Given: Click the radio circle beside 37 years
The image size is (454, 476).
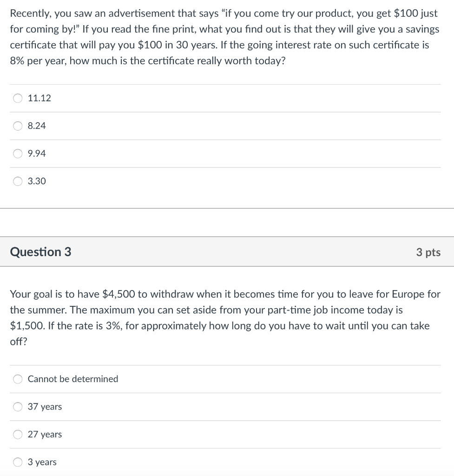Looking at the screenshot, I should pyautogui.click(x=17, y=406).
